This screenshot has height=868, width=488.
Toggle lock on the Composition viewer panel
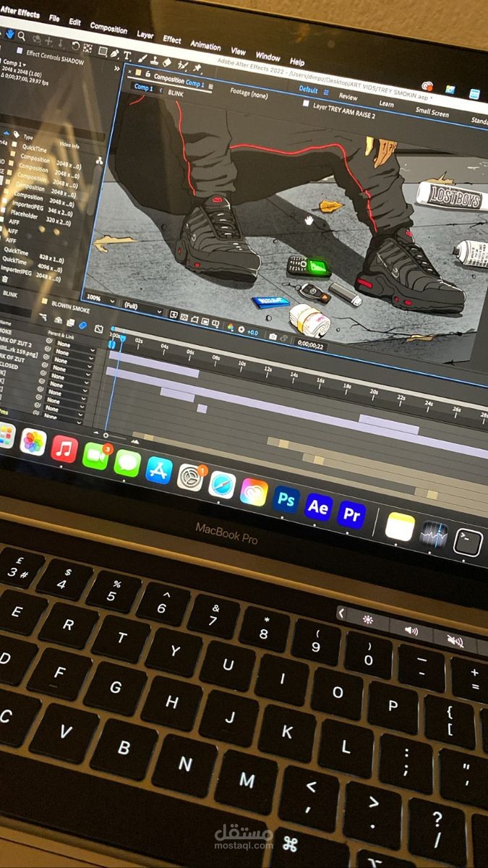tap(149, 74)
